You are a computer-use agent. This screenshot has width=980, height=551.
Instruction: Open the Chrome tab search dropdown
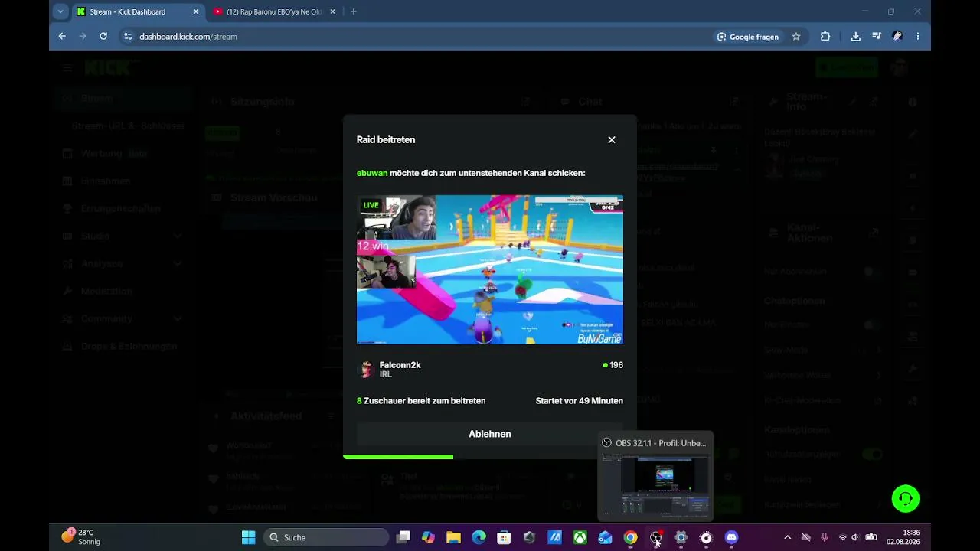tap(60, 11)
